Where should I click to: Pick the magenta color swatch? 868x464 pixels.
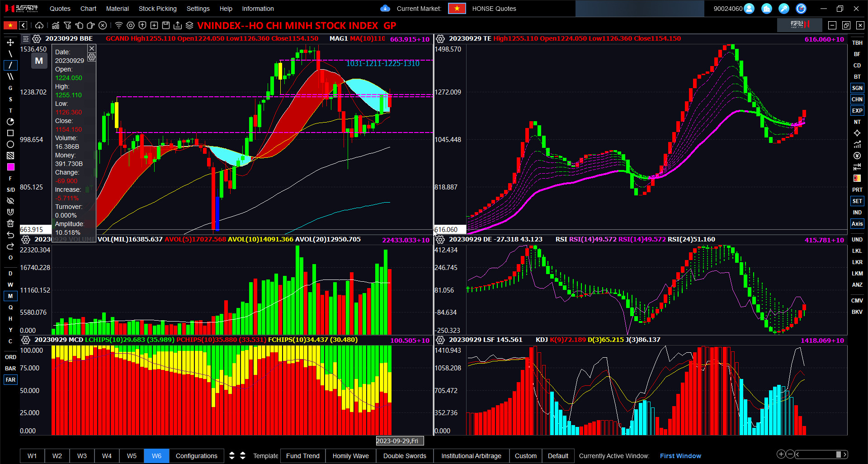pyautogui.click(x=10, y=167)
